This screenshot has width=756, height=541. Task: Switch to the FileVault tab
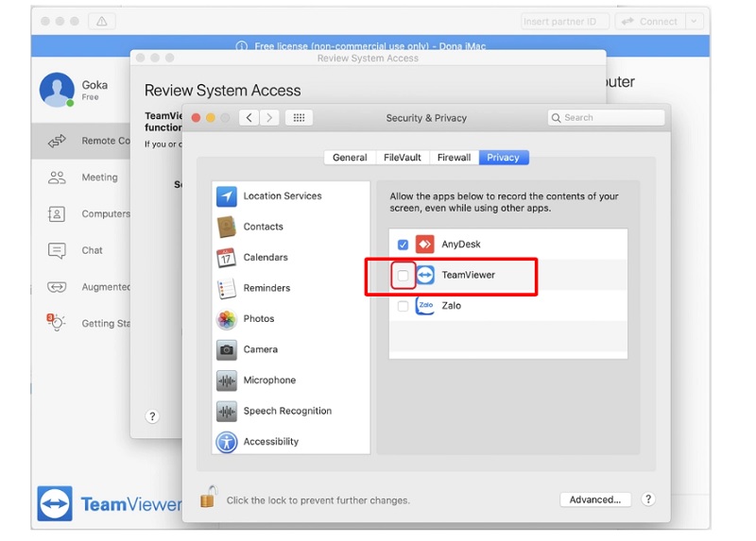click(x=403, y=158)
